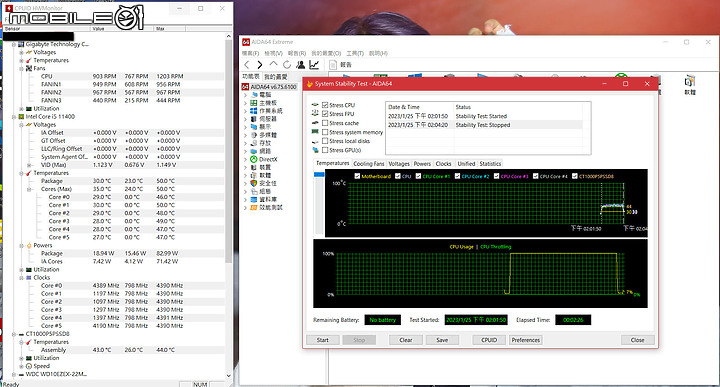This screenshot has height=387, width=720.
Task: Toggle the CT1000P5PSSD8 graph checkbox
Action: 574,176
